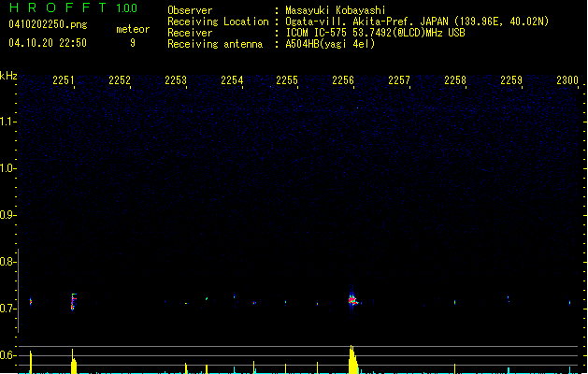This screenshot has height=374, width=588.
Task: Click the large yellow intensity peak under 2256
Action: (351, 359)
